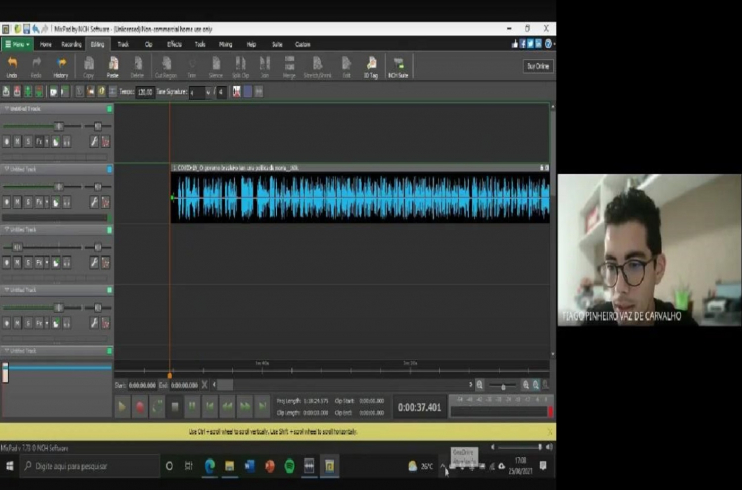Image resolution: width=742 pixels, height=490 pixels.
Task: Dismiss the yellow scroll hint bar
Action: (549, 432)
